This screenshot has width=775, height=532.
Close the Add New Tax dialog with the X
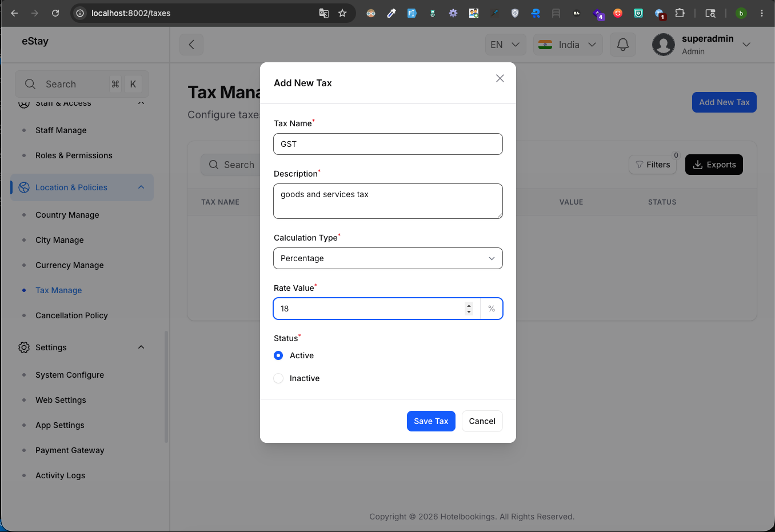[x=500, y=78]
